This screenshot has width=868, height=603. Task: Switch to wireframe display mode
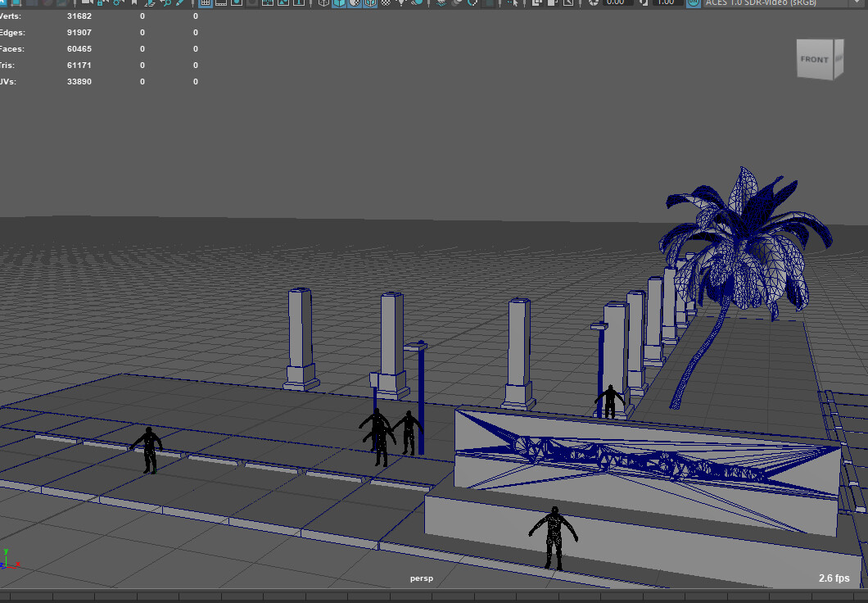pos(323,2)
